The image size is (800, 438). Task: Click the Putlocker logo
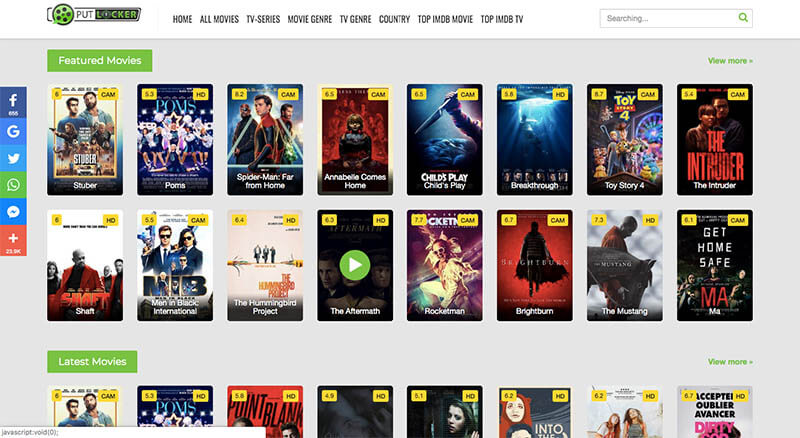click(x=94, y=14)
